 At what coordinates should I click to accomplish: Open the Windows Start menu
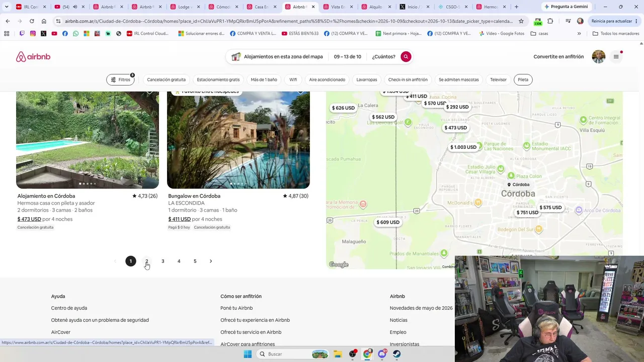pos(248,354)
